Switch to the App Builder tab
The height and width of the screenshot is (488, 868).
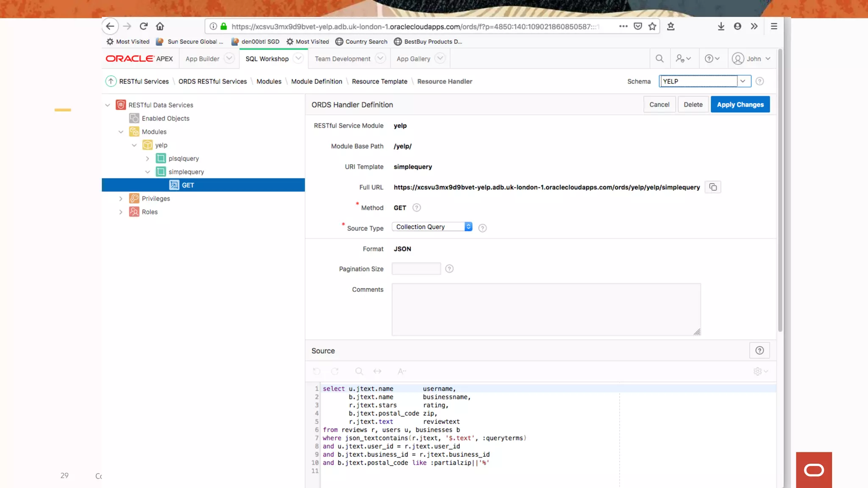(x=202, y=59)
